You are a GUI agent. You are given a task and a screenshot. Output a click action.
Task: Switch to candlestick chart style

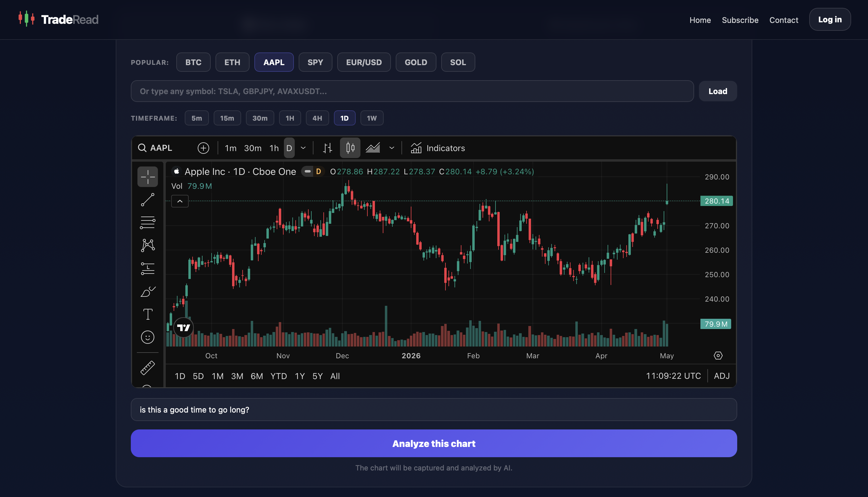tap(350, 148)
